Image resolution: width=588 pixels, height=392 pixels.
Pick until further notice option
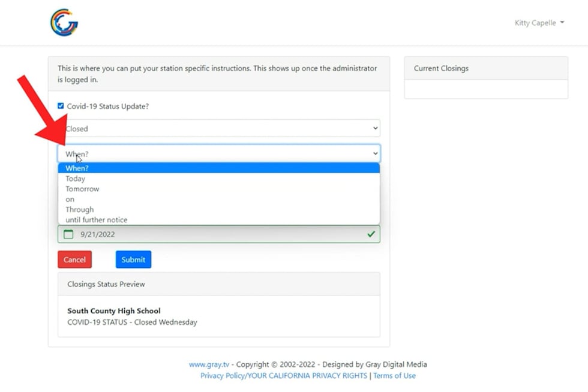(x=96, y=220)
